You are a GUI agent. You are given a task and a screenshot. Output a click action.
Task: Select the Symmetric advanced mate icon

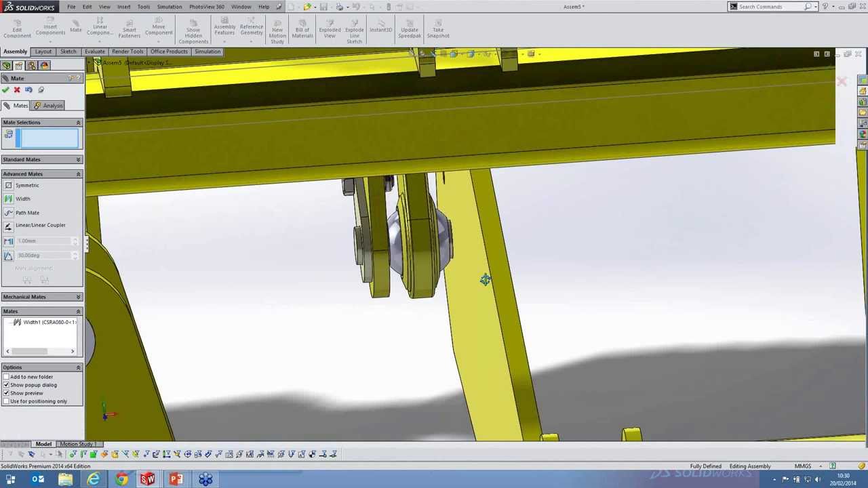8,185
